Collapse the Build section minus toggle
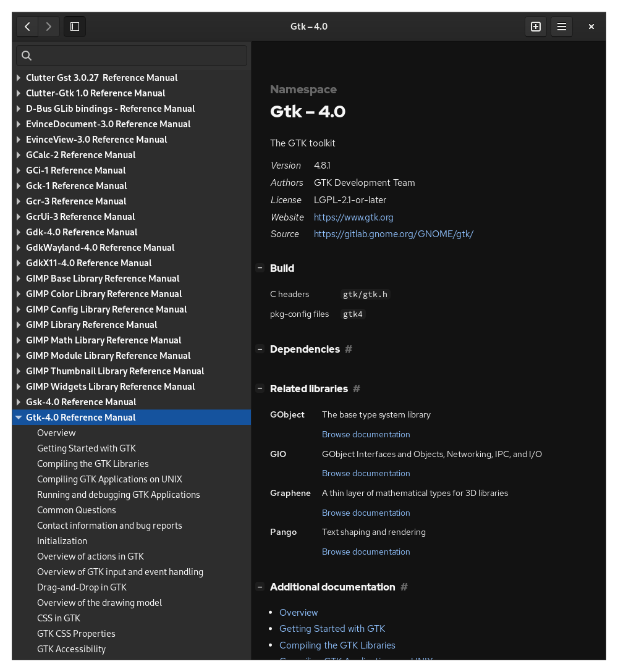The image size is (618, 672). (260, 268)
